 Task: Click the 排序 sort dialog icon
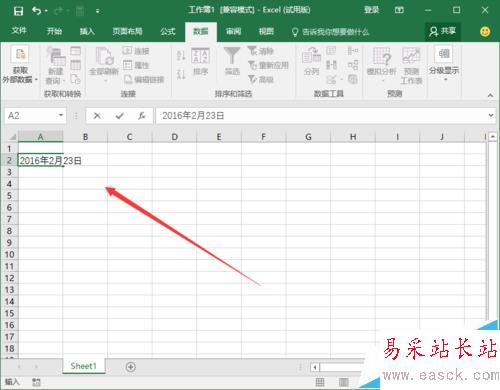(200, 62)
